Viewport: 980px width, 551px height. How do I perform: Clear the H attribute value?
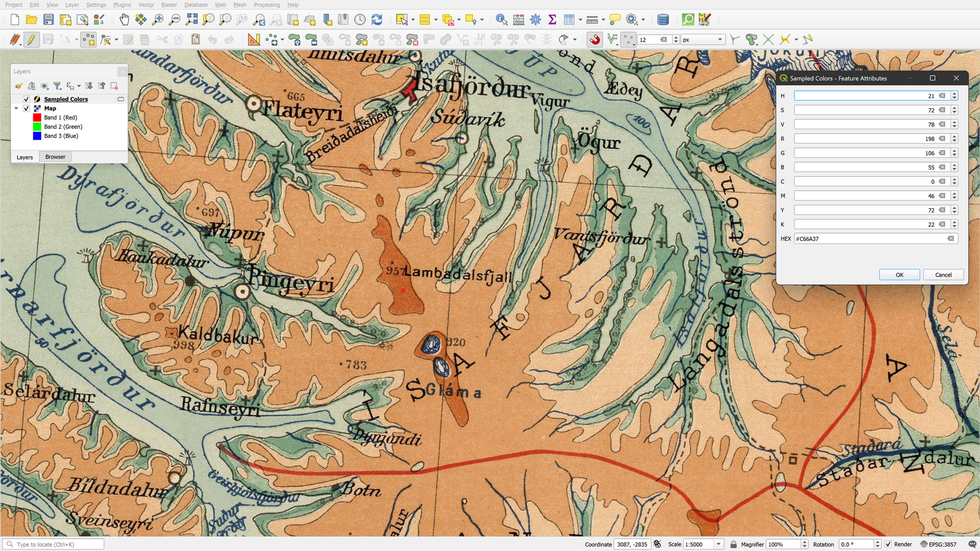942,96
